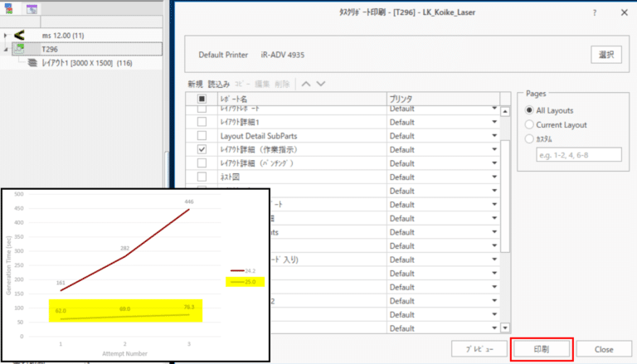Check the Layout Detail SubParts checkbox
Image resolution: width=637 pixels, height=364 pixels.
[x=202, y=135]
